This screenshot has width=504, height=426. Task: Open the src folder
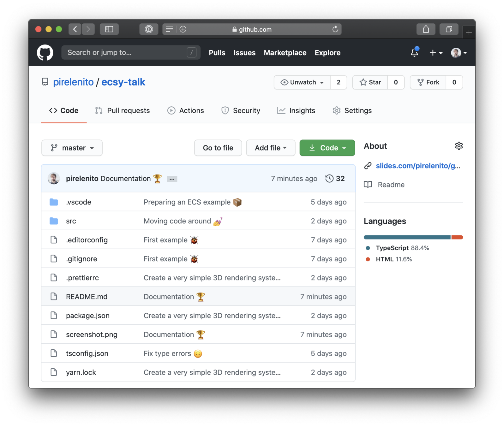click(x=71, y=221)
